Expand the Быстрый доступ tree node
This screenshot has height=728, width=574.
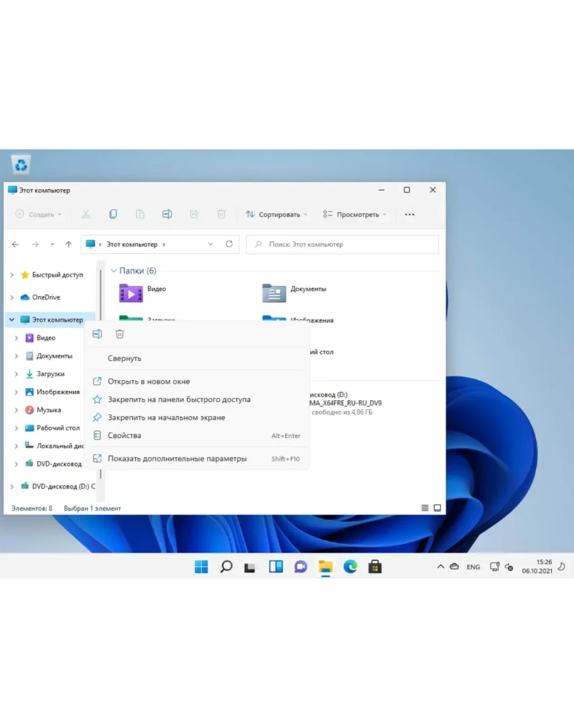[x=12, y=275]
